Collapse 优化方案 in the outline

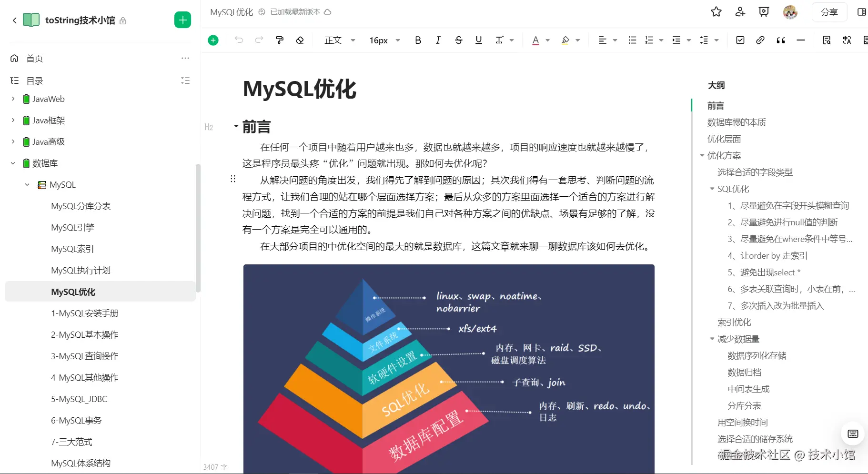(702, 155)
